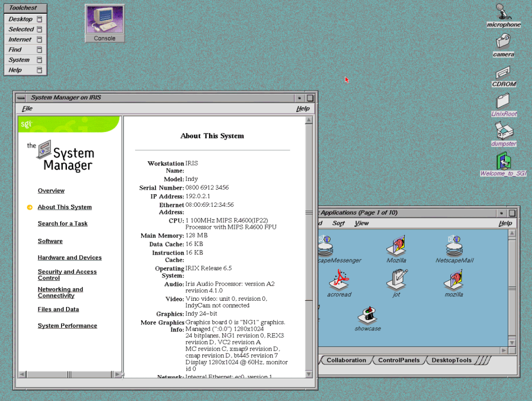Open Help menu in Applications window

point(505,223)
